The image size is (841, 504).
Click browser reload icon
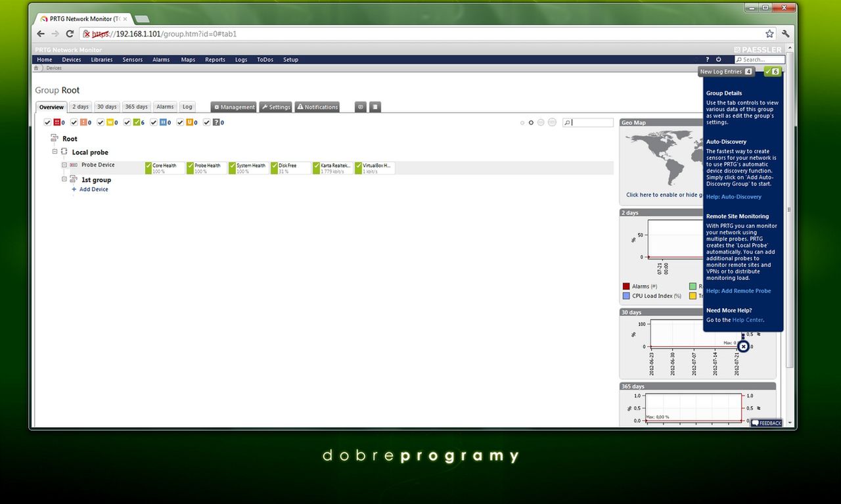coord(70,34)
